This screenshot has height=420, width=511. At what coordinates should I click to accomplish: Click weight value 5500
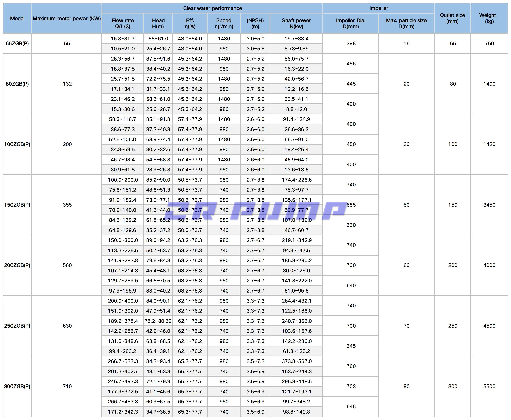pos(489,386)
